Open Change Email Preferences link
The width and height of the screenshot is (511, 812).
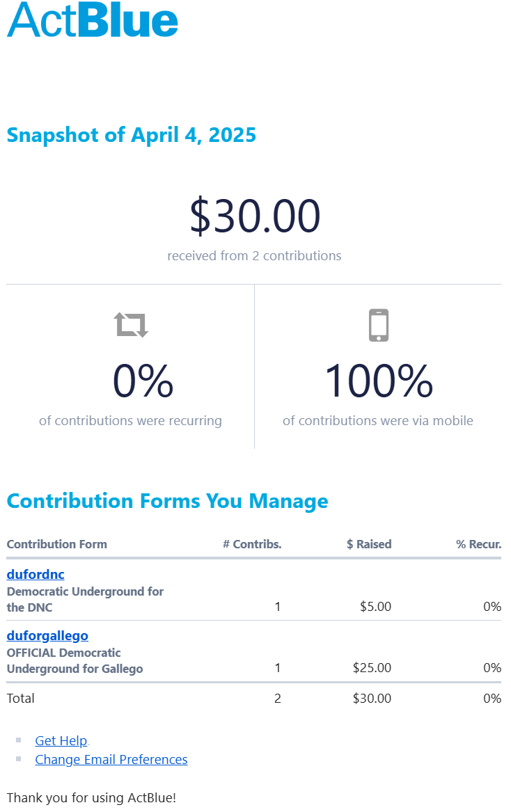tap(111, 759)
